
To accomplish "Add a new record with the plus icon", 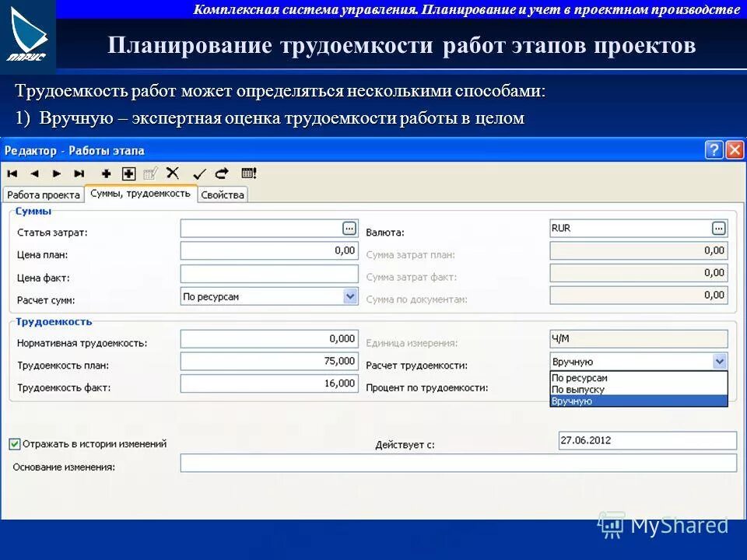I will tap(105, 172).
